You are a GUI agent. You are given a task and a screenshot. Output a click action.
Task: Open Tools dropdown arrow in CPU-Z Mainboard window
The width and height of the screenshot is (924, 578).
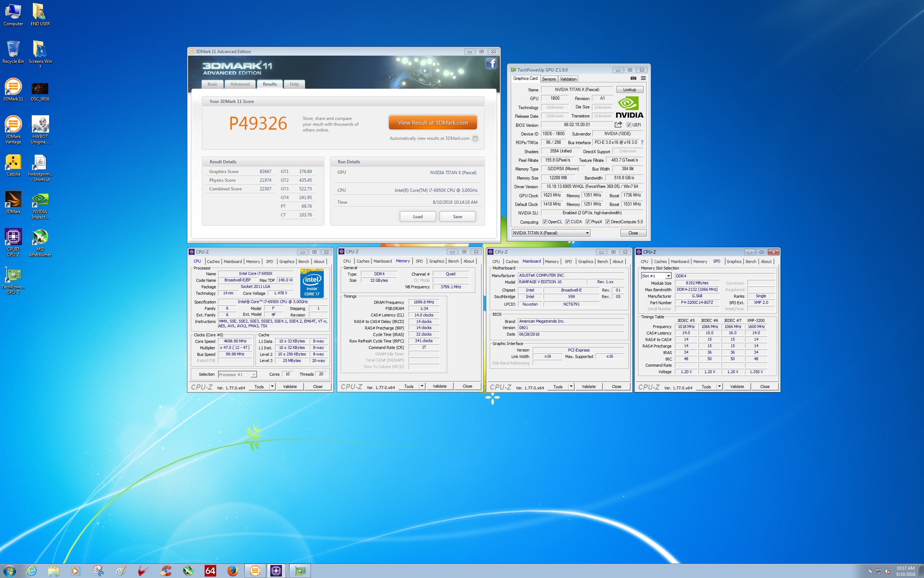click(571, 387)
